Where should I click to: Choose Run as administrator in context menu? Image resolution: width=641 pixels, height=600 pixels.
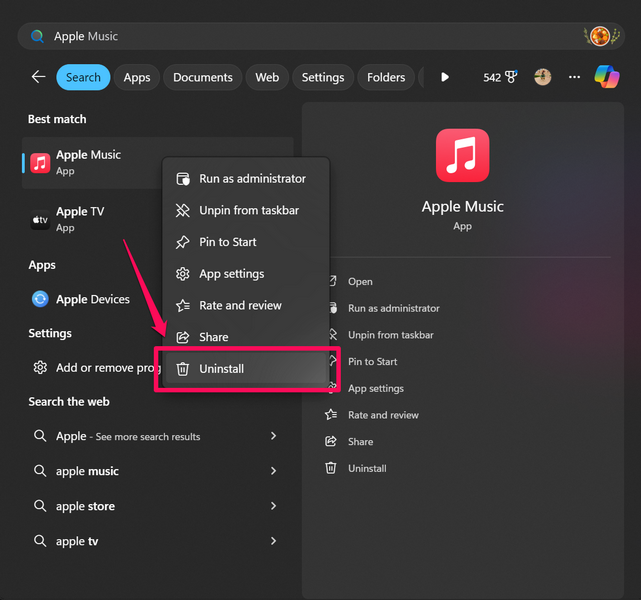252,179
